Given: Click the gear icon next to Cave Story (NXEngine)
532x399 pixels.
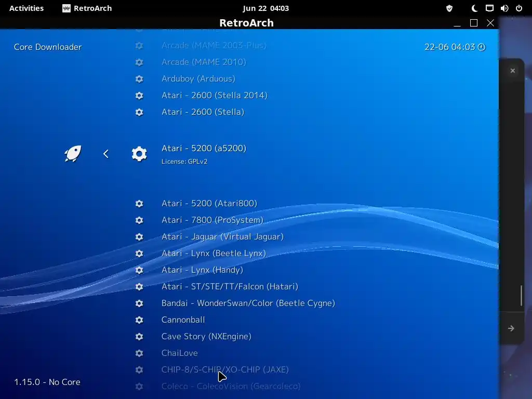Looking at the screenshot, I should click(139, 336).
